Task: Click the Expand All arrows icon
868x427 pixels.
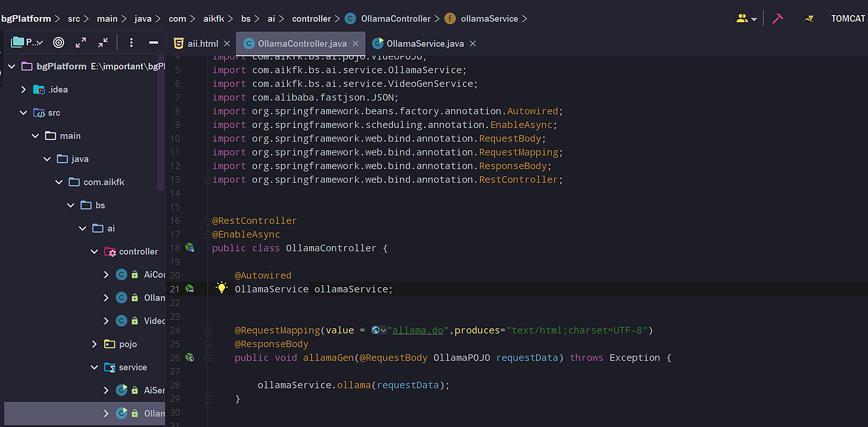Action: click(x=81, y=43)
